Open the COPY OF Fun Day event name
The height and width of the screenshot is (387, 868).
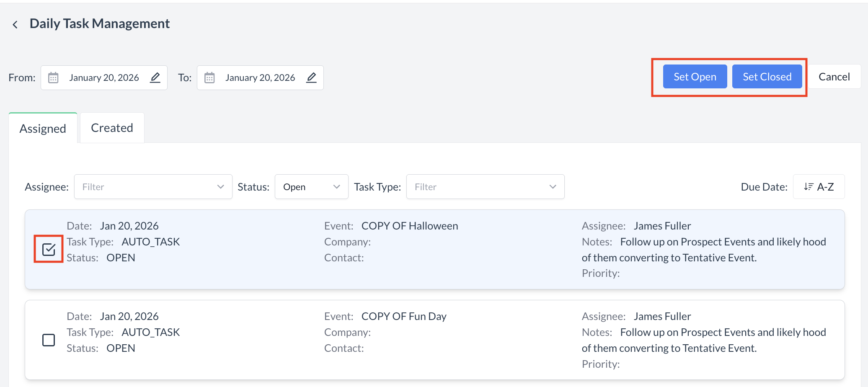(x=403, y=317)
